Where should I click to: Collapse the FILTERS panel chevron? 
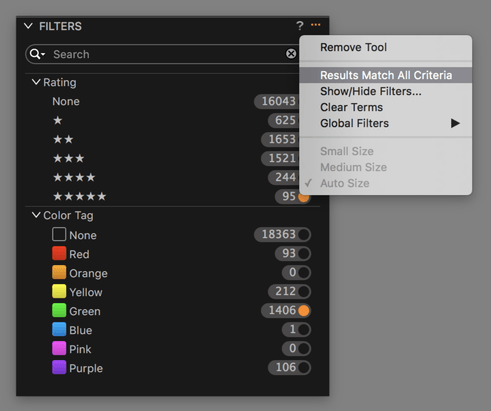(28, 26)
